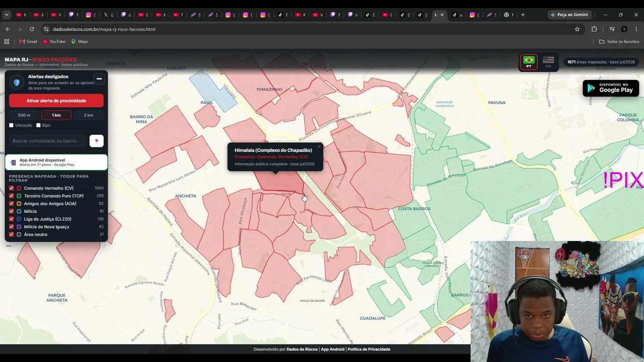
Task: Click the GUADALUPE map label
Action: click(x=373, y=318)
